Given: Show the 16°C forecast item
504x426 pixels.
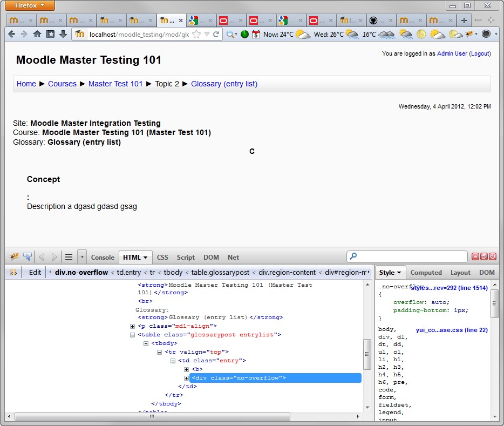Looking at the screenshot, I should click(378, 34).
